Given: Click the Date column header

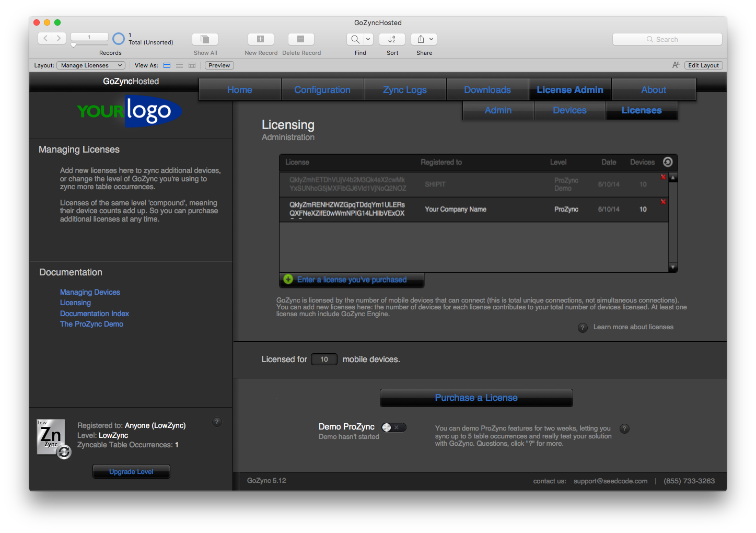Looking at the screenshot, I should pyautogui.click(x=609, y=163).
